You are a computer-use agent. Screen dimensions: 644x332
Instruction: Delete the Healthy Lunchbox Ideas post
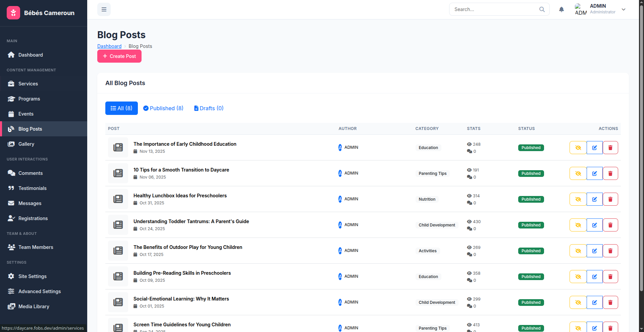[610, 199]
